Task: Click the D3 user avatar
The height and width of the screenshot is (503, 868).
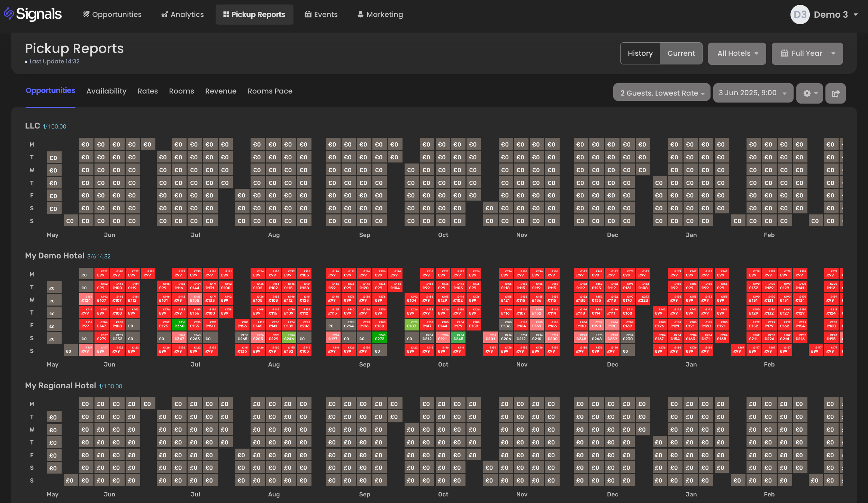Action: click(x=800, y=15)
